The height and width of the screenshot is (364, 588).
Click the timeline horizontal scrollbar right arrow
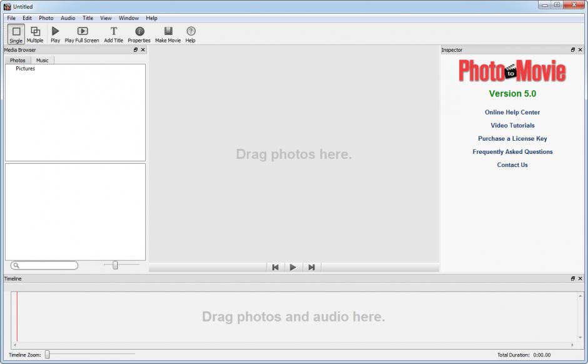point(572,345)
